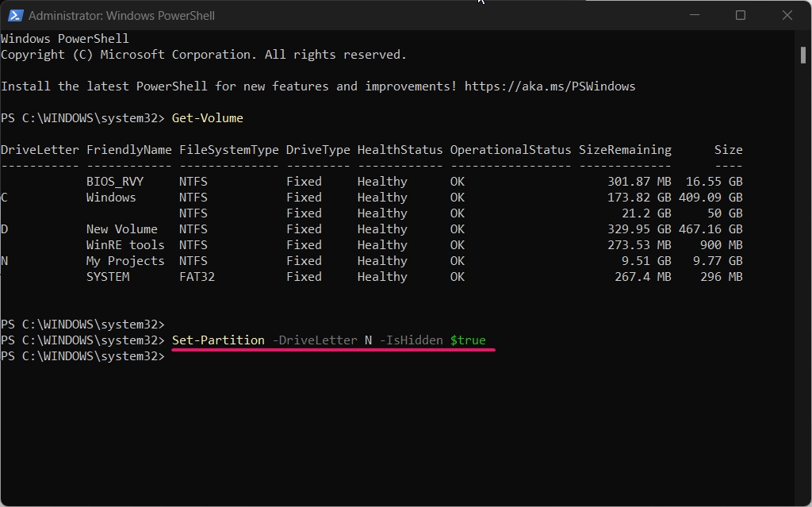
Task: Click the FAT32 file system value
Action: coord(197,277)
